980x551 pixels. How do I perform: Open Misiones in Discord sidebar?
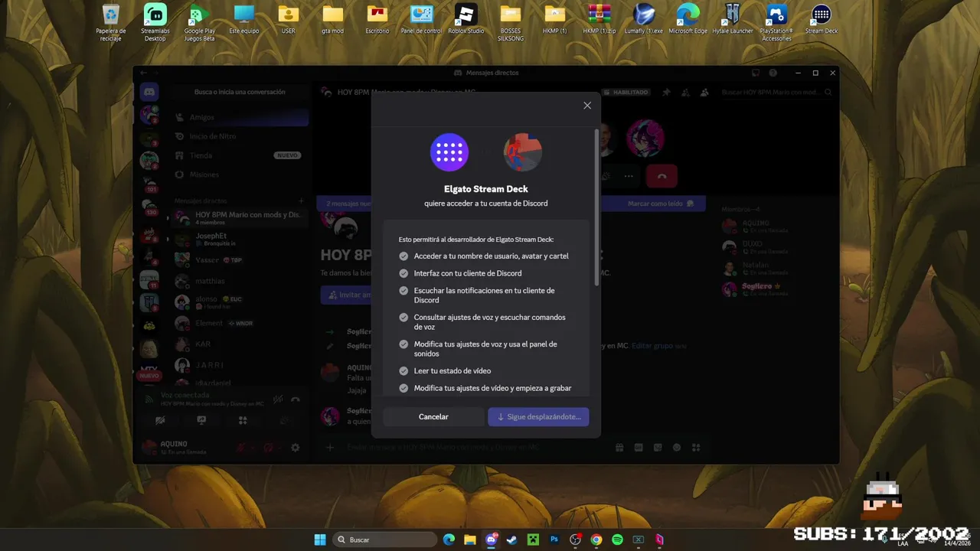(x=240, y=174)
